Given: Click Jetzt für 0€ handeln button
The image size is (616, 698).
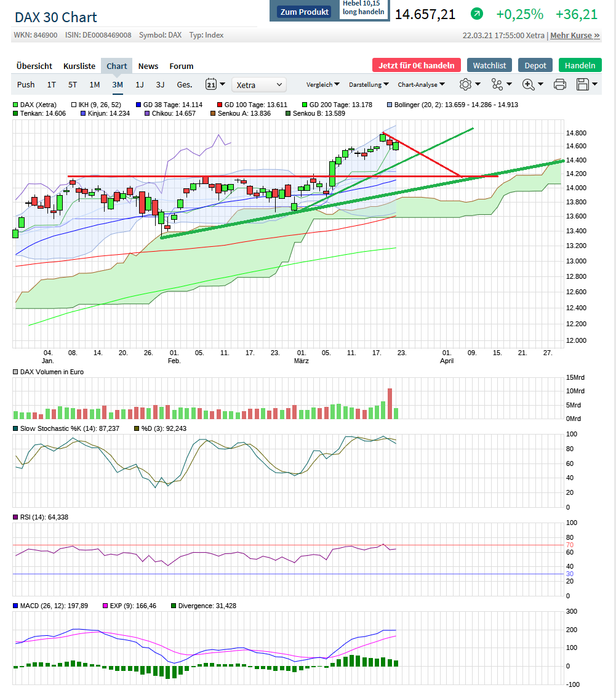Looking at the screenshot, I should point(417,65).
